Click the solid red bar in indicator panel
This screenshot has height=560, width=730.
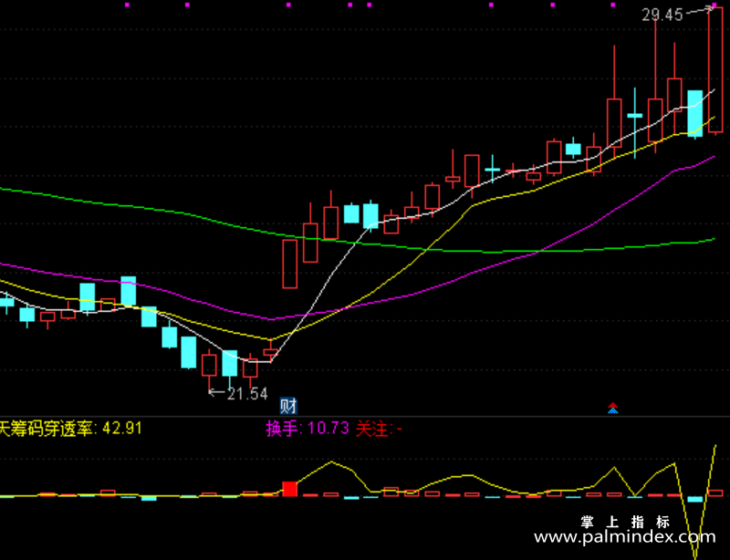click(x=289, y=489)
